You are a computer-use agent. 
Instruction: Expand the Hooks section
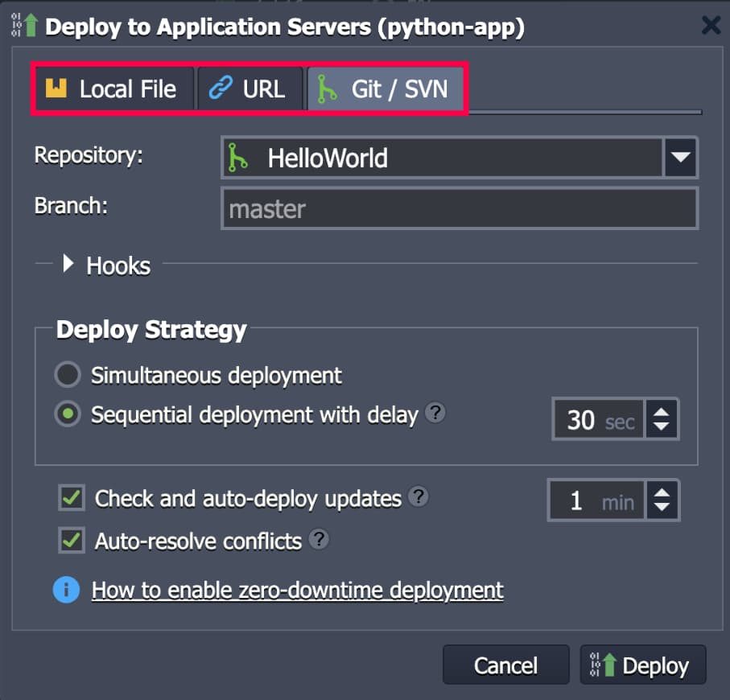tap(69, 264)
